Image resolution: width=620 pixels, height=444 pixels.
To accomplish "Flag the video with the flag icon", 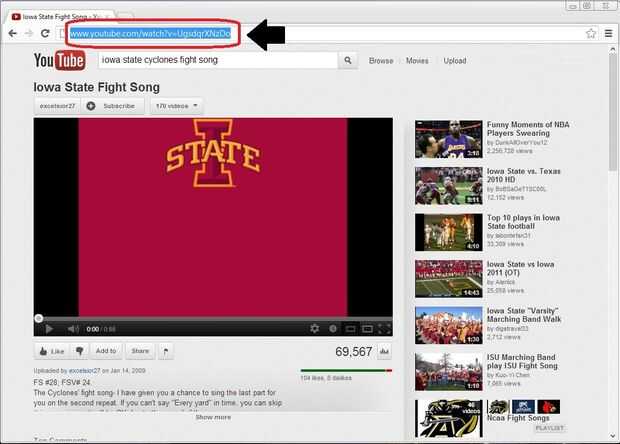I will pos(166,351).
